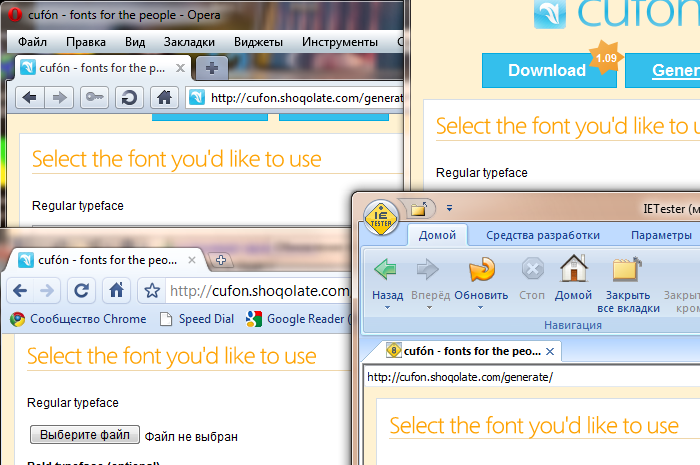Click the IETester address field URL
Screen dimensions: 700x465
click(460, 377)
